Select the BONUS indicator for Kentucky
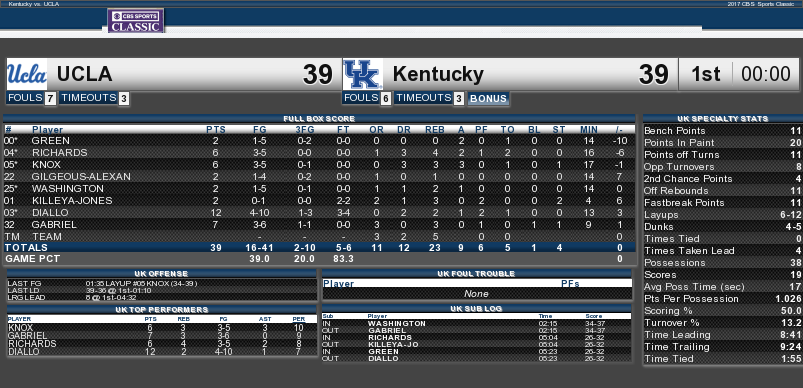 (x=488, y=98)
